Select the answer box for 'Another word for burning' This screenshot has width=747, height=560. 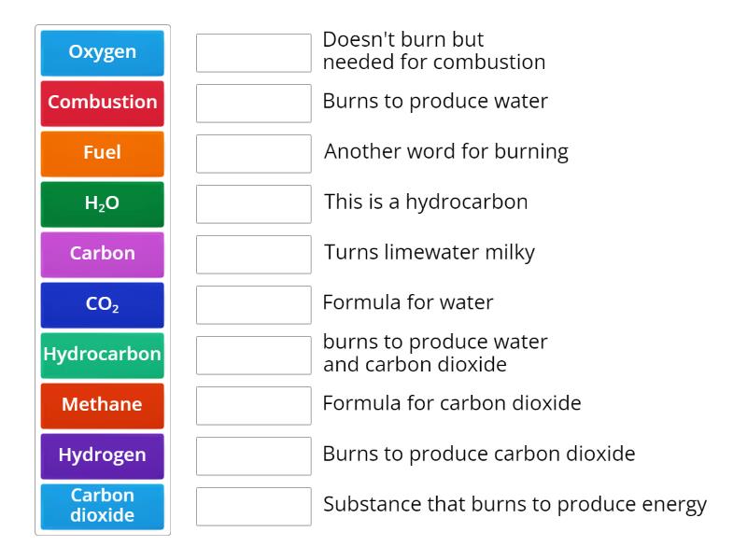[254, 153]
